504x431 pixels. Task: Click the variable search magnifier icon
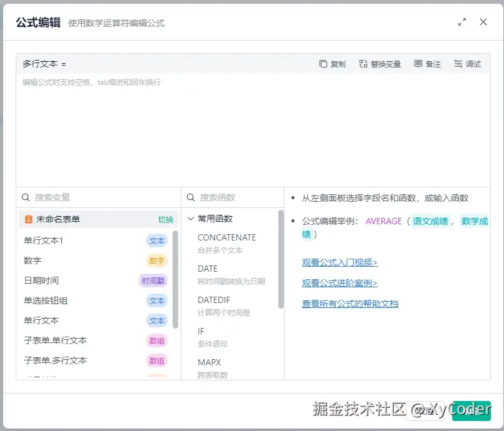[26, 197]
